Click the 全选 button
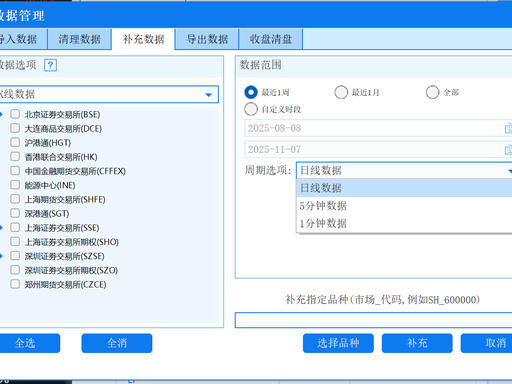This screenshot has height=384, width=512. (x=29, y=343)
